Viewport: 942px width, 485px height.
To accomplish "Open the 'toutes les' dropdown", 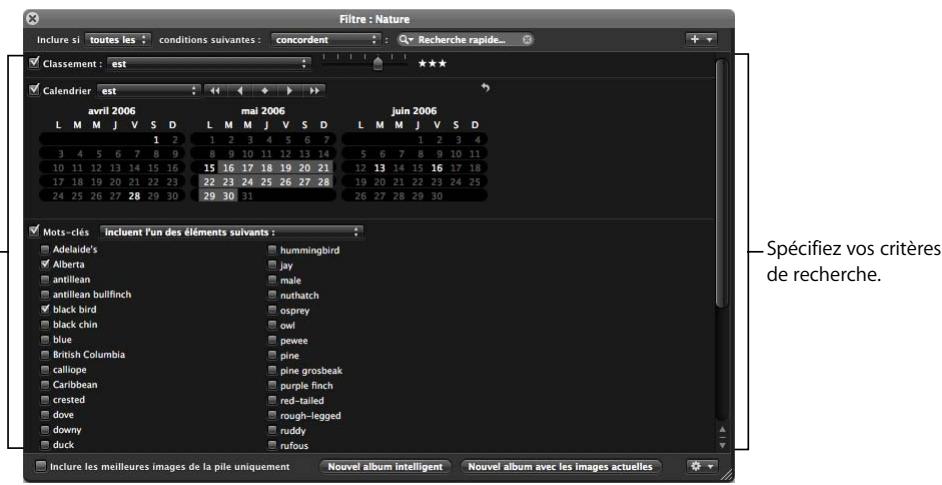I will [x=117, y=40].
